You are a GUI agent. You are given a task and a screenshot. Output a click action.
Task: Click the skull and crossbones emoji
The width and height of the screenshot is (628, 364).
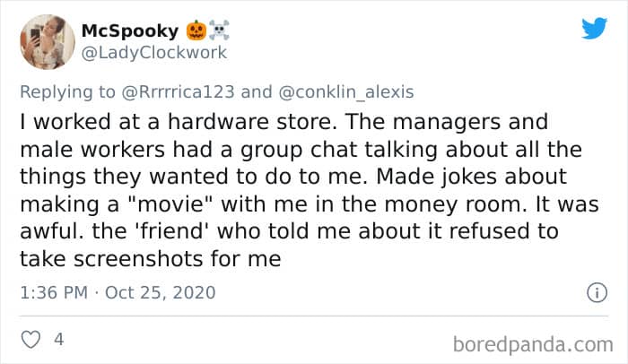point(220,30)
